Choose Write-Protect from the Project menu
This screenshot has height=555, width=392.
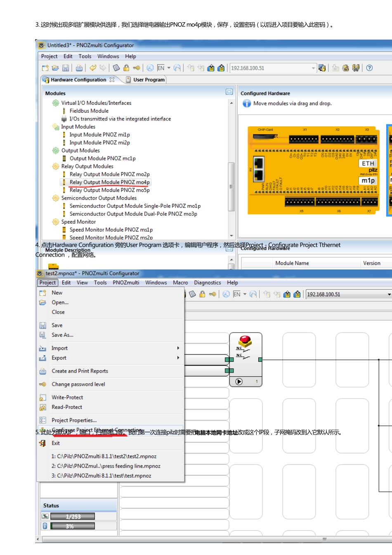(x=67, y=397)
